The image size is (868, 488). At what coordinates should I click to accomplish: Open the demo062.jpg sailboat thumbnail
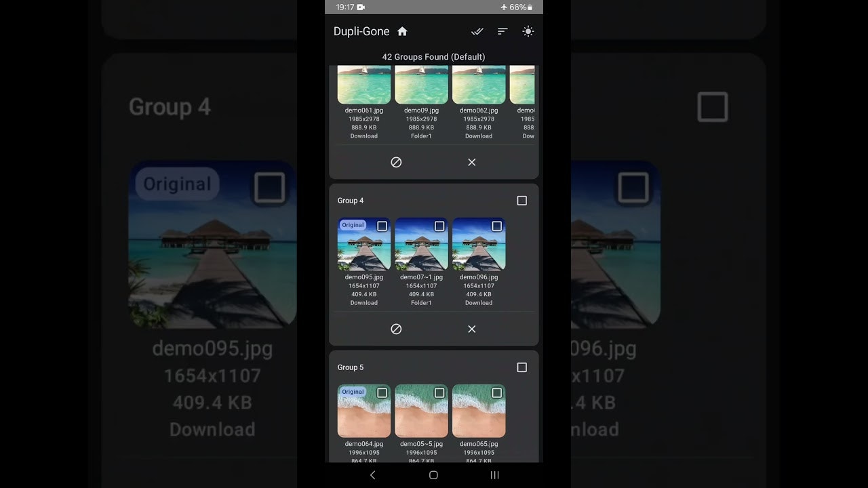point(479,85)
